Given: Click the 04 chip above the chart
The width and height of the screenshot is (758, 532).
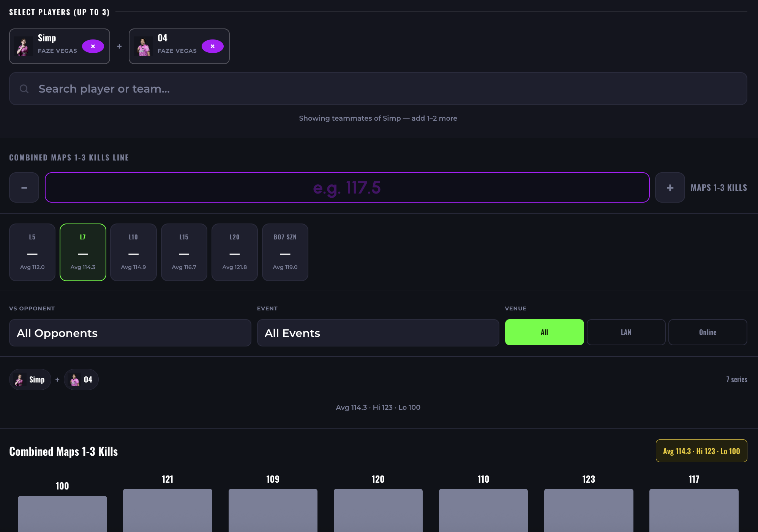Looking at the screenshot, I should [81, 379].
